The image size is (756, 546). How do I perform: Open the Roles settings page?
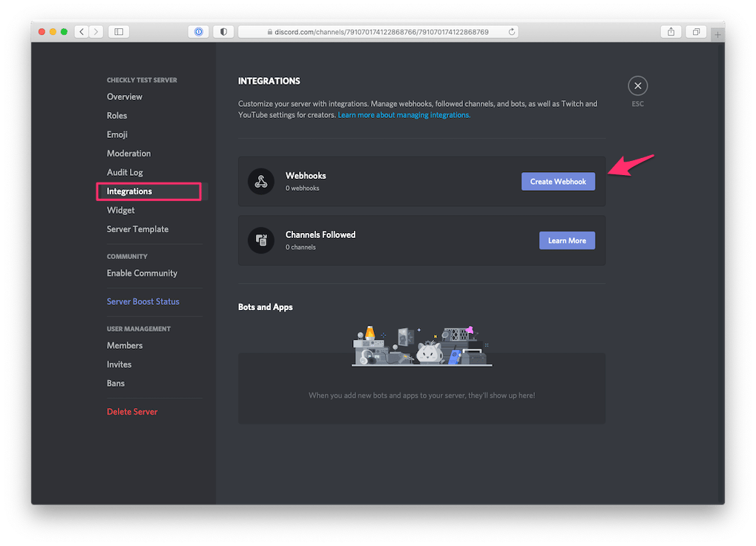click(x=116, y=116)
